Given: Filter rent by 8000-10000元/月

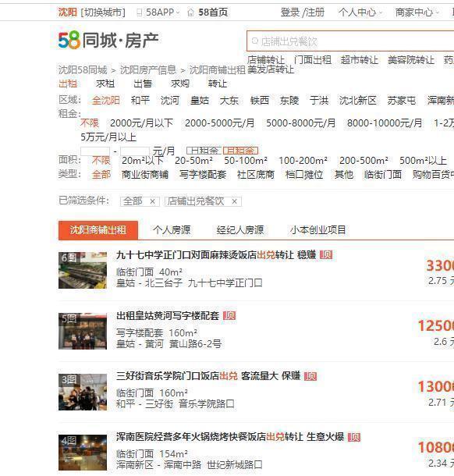Looking at the screenshot, I should point(385,123).
